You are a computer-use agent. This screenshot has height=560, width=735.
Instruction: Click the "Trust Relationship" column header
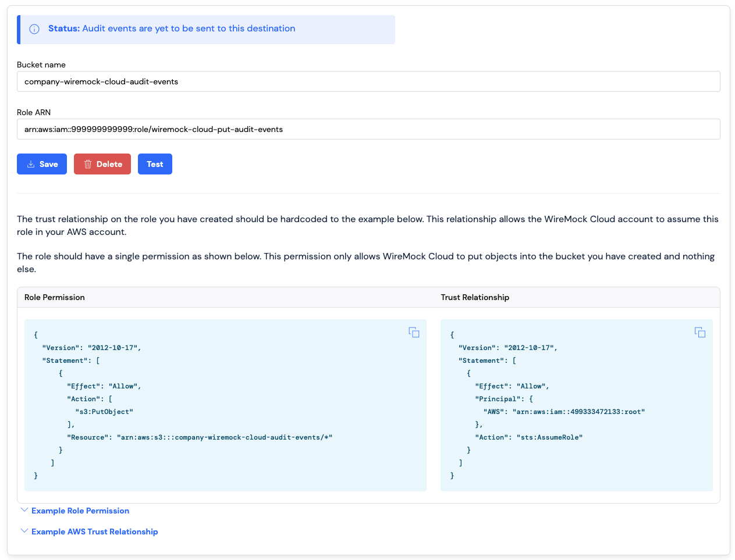[475, 297]
